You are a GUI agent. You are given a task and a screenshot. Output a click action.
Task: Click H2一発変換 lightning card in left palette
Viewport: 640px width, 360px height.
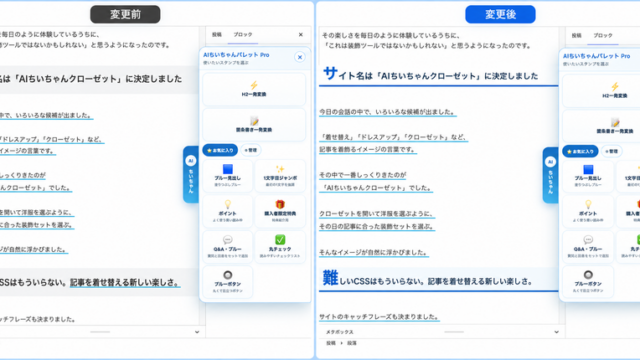coord(254,89)
